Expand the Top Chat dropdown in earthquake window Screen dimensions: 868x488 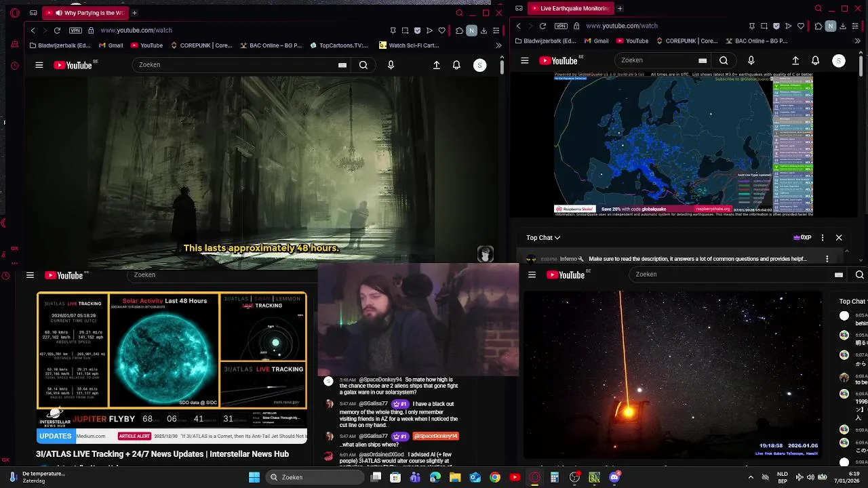pyautogui.click(x=543, y=238)
